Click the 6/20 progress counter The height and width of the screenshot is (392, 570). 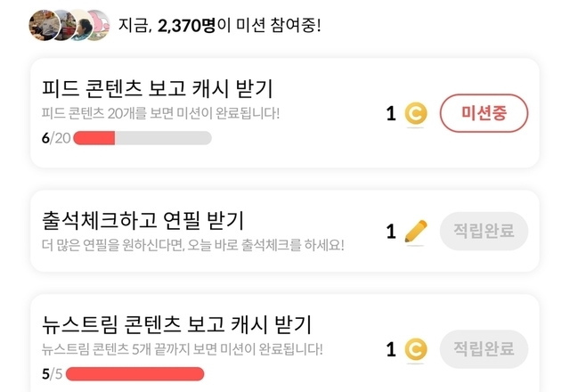pyautogui.click(x=55, y=138)
